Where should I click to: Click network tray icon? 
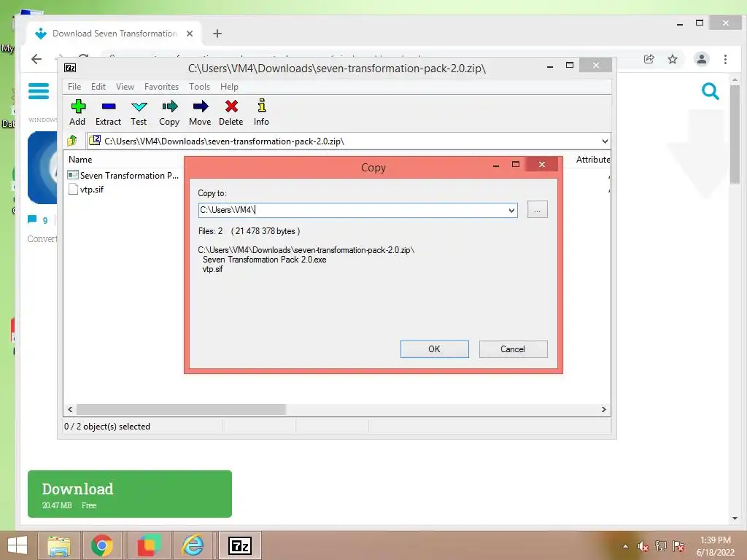(660, 546)
